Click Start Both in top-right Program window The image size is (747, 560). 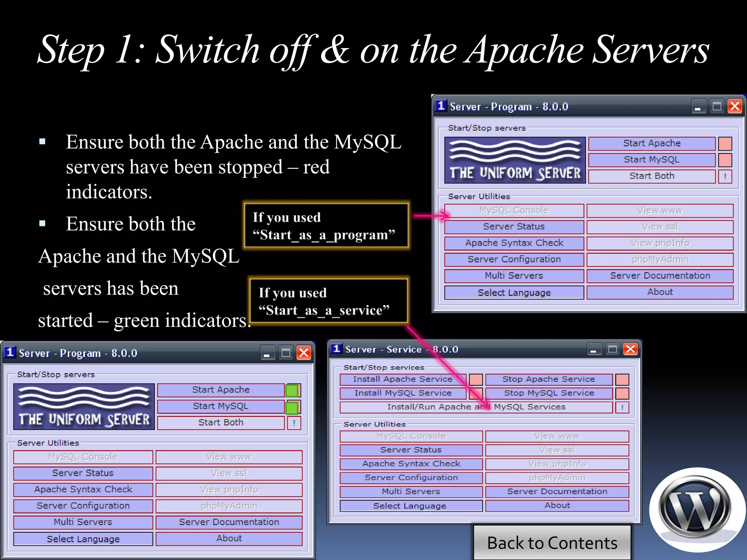pyautogui.click(x=651, y=176)
